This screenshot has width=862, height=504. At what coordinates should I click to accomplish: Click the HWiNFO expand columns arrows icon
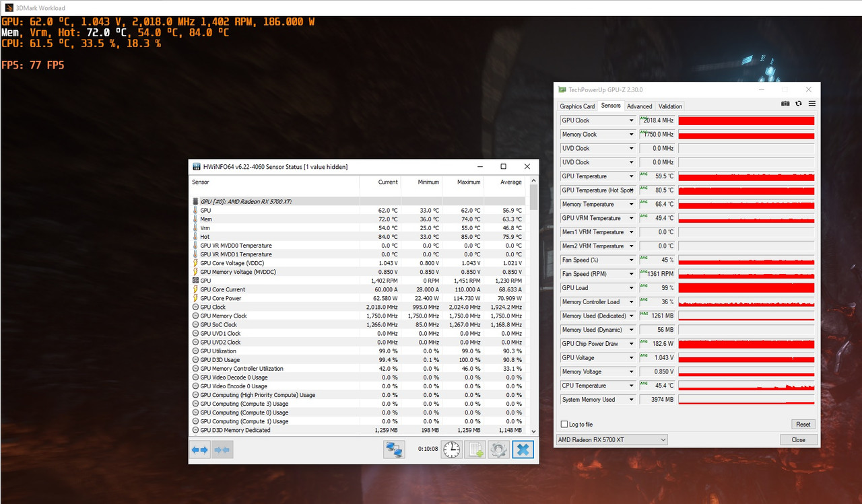click(x=200, y=449)
